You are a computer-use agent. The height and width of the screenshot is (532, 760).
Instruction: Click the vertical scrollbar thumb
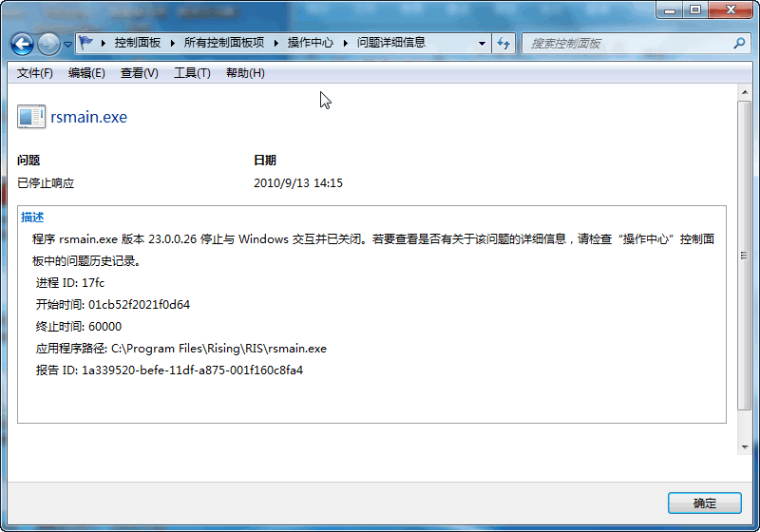point(745,256)
